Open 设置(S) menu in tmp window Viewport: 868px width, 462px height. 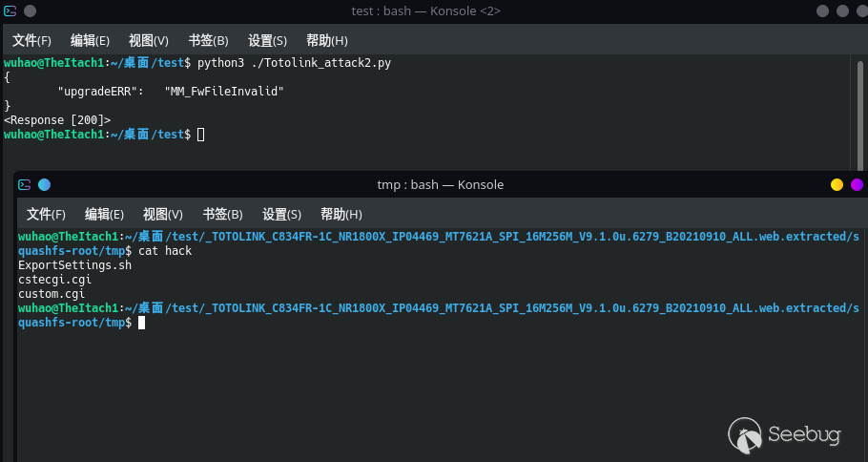tap(281, 215)
